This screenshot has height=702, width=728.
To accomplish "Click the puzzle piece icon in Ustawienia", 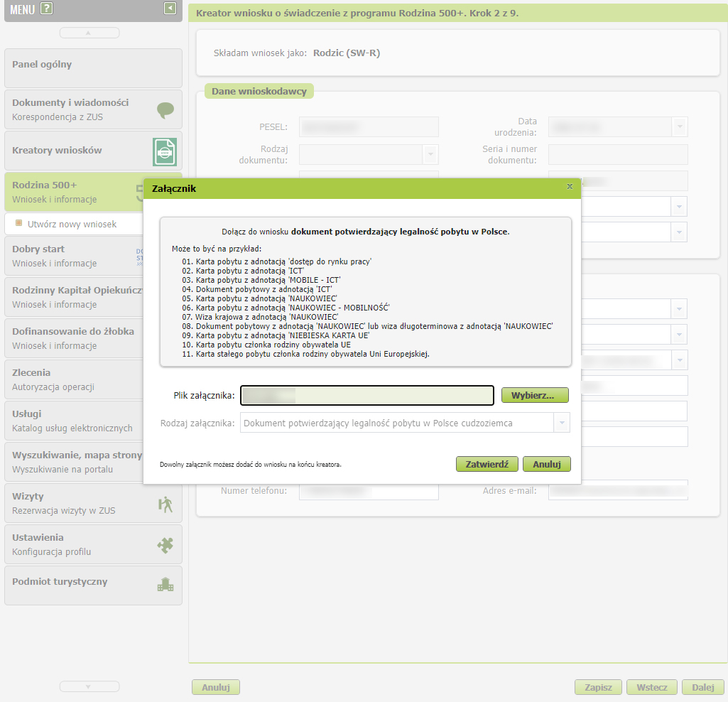I will 165,545.
